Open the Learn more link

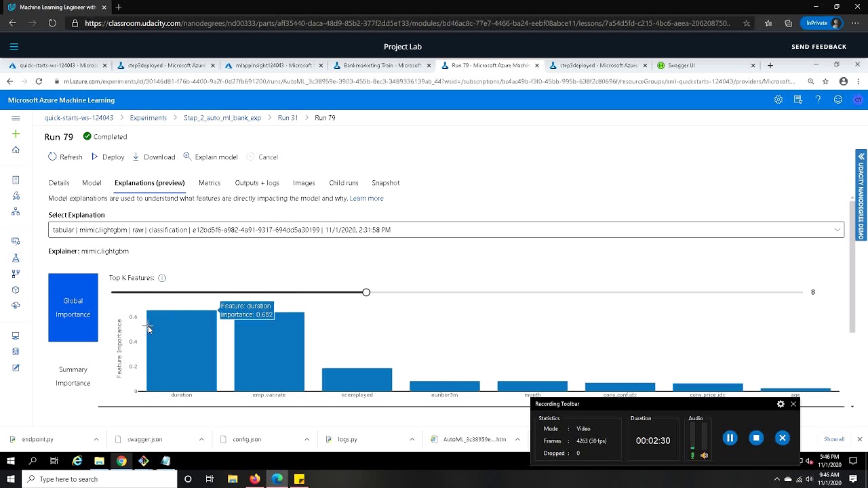point(367,199)
